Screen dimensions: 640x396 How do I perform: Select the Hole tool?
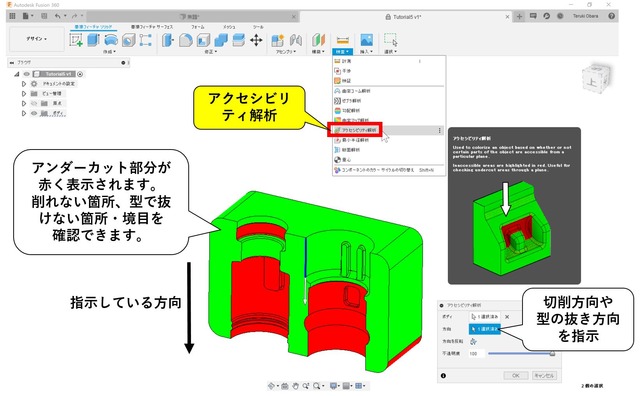coord(128,40)
